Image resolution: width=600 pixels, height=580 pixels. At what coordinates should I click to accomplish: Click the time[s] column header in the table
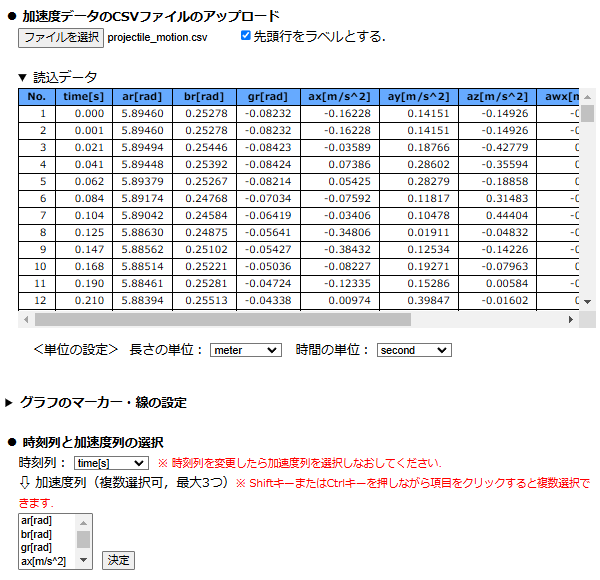[83, 97]
